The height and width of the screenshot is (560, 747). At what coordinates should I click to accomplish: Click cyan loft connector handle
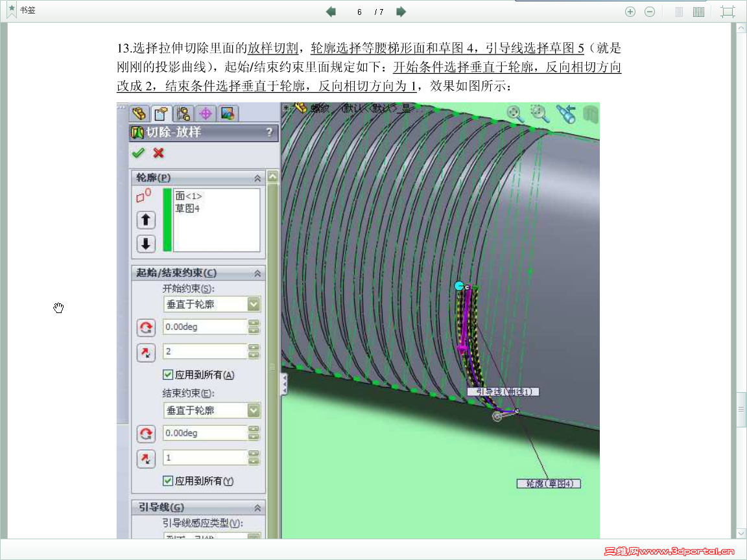(x=459, y=286)
